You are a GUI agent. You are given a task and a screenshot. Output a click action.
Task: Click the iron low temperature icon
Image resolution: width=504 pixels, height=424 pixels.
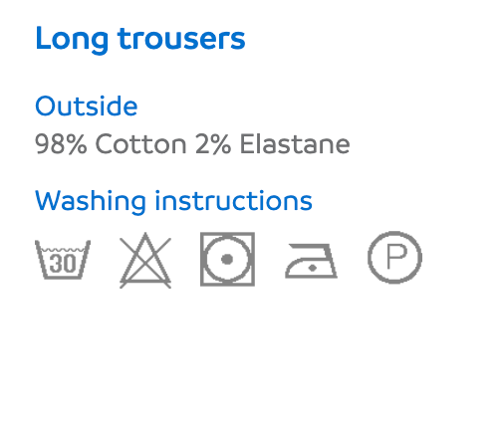click(x=311, y=261)
